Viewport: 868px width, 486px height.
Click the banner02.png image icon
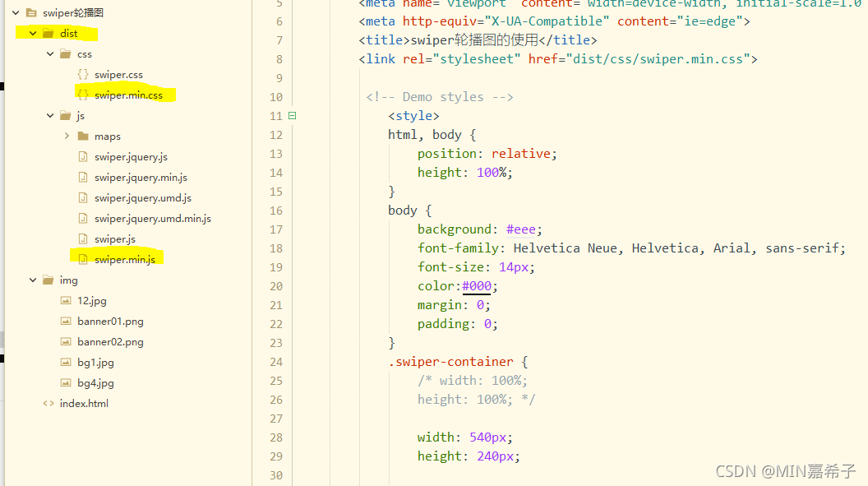point(66,341)
